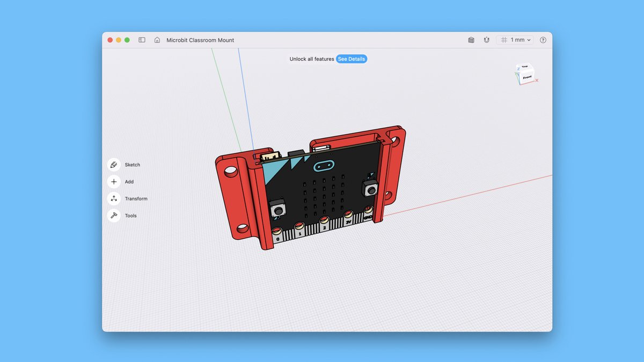Open the Tools wrench menu

tap(114, 216)
